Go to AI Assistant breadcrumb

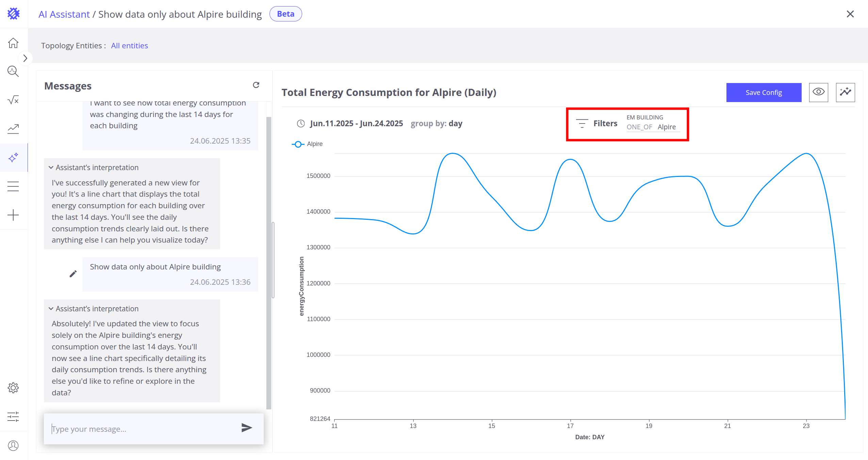[x=64, y=14]
